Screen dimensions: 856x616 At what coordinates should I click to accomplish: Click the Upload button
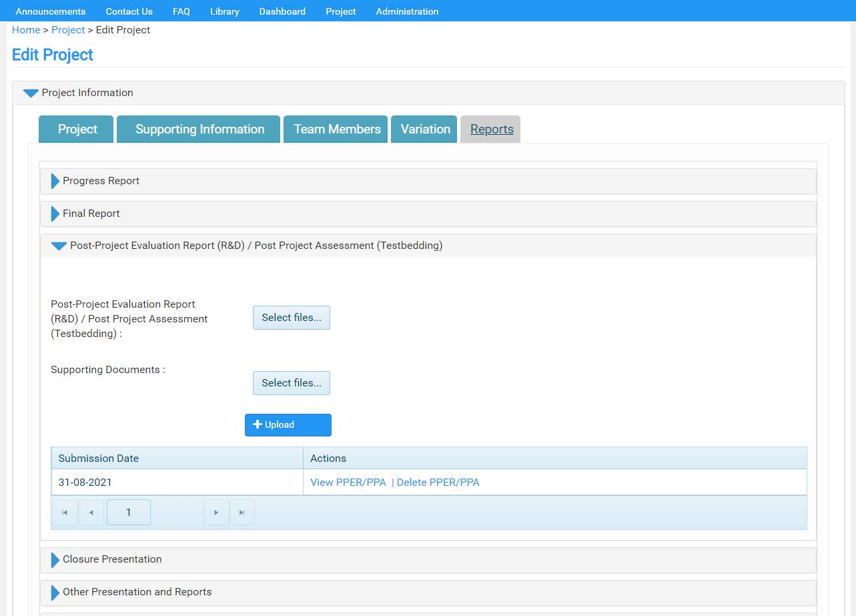coord(288,425)
